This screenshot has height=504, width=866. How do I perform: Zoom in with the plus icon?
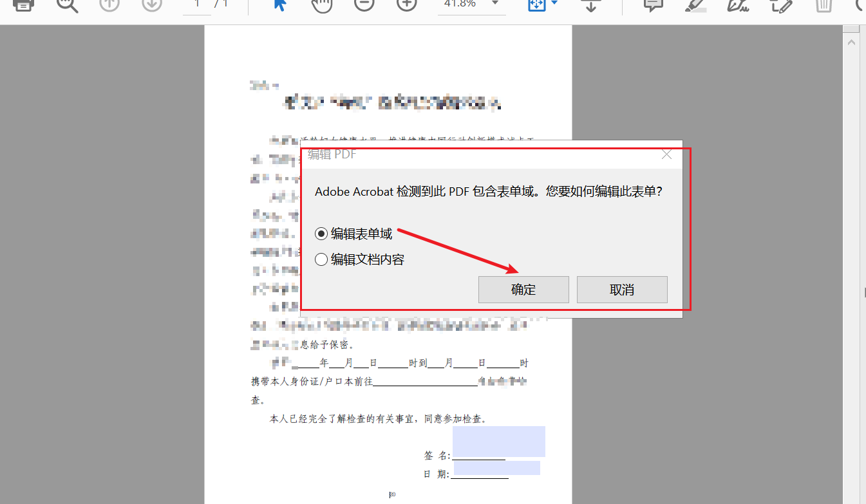(x=406, y=5)
